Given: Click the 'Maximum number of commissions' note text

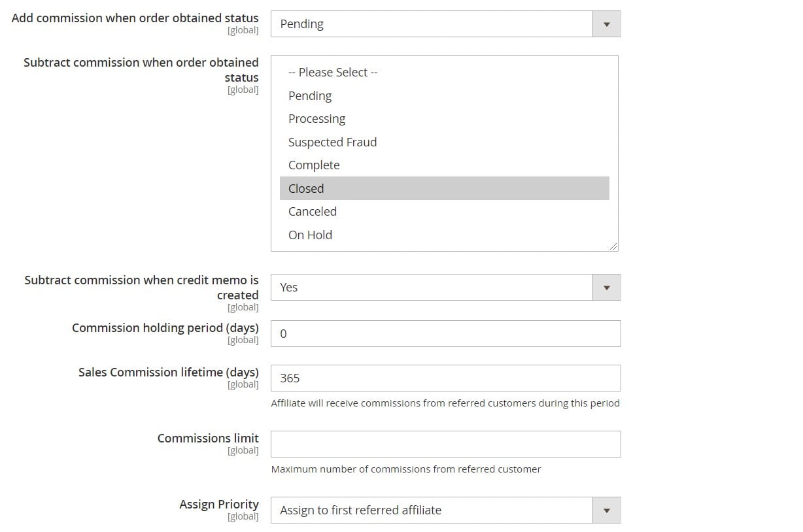Looking at the screenshot, I should point(406,469).
